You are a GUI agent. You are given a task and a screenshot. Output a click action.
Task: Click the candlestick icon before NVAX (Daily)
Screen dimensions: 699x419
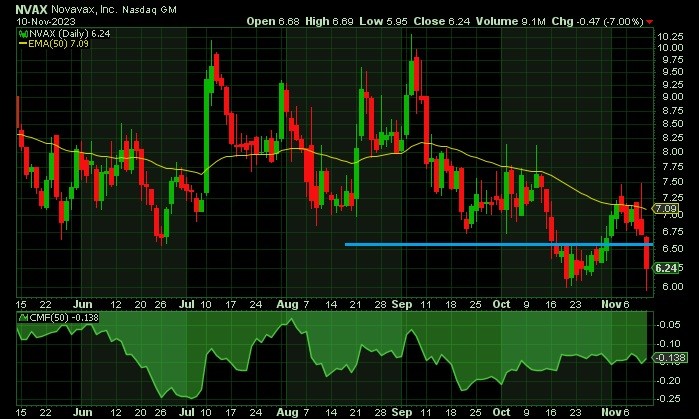coord(23,34)
